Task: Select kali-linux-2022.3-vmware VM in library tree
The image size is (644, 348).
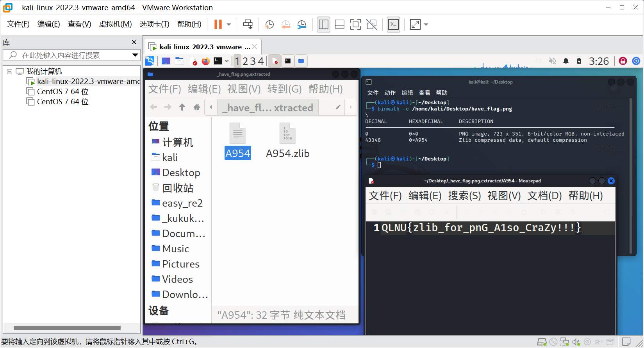Action: tap(83, 81)
